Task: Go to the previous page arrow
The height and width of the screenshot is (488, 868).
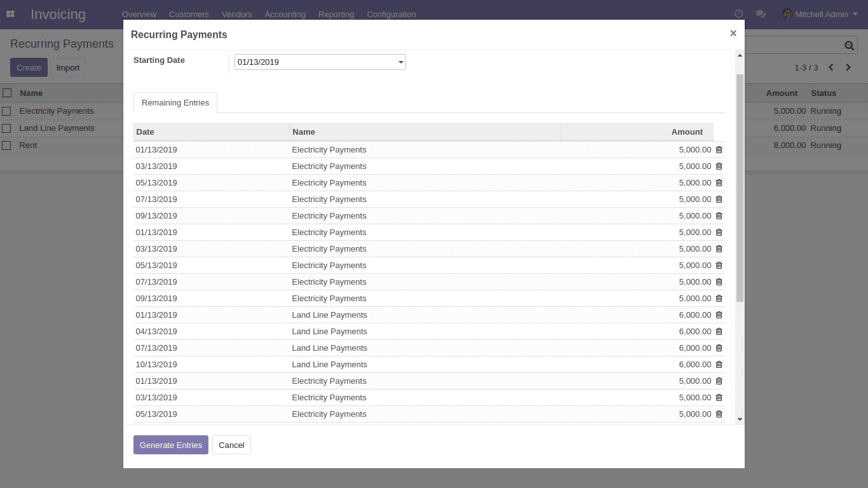Action: [x=831, y=67]
